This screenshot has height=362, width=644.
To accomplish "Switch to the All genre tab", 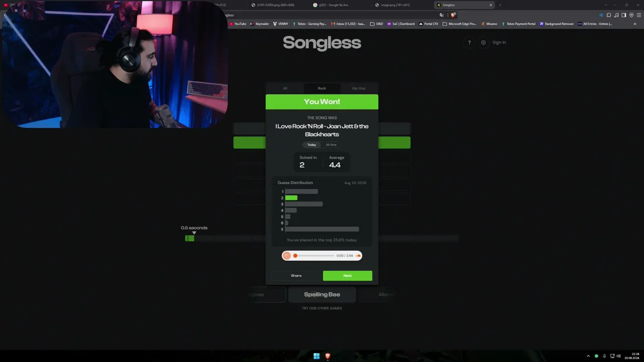I will click(x=285, y=88).
